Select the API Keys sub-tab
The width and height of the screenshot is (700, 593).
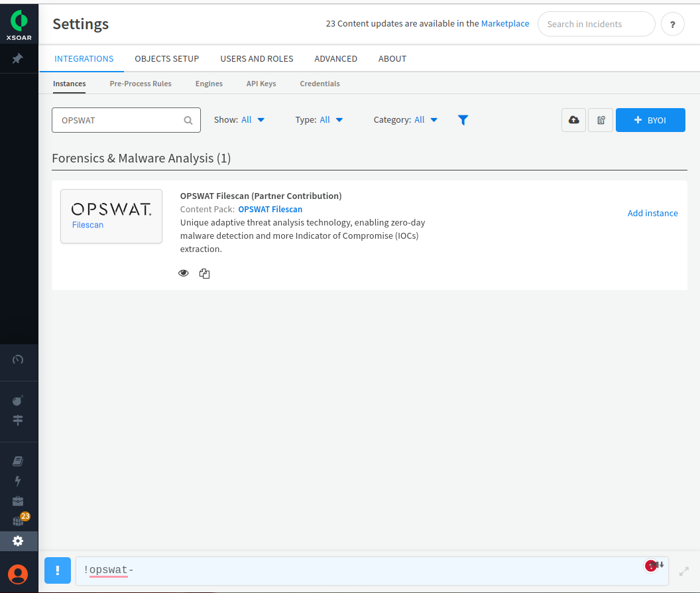(261, 84)
